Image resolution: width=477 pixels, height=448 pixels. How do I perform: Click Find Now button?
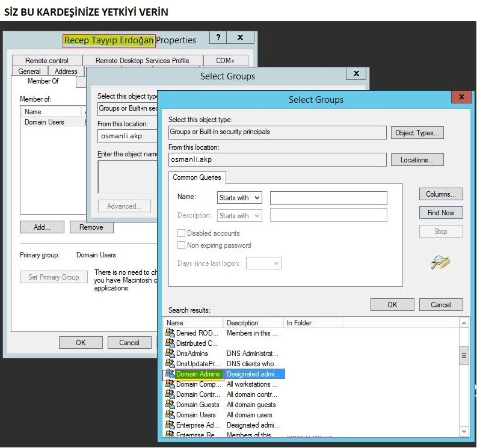tap(441, 213)
